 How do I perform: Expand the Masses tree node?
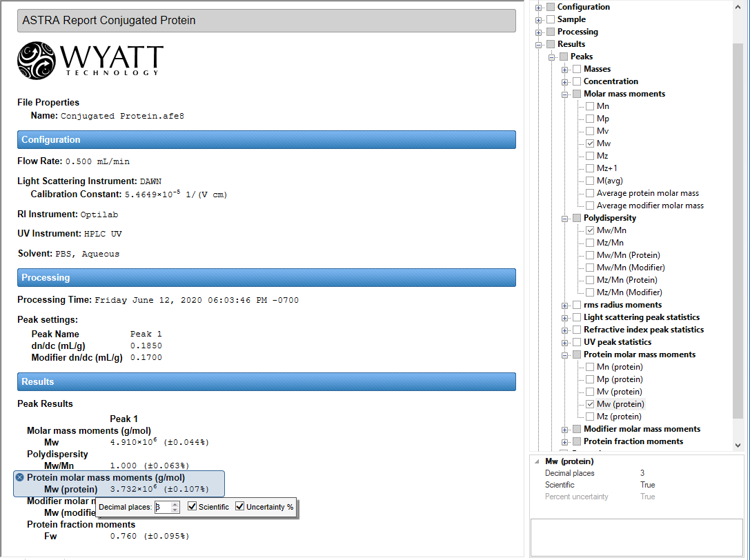565,69
